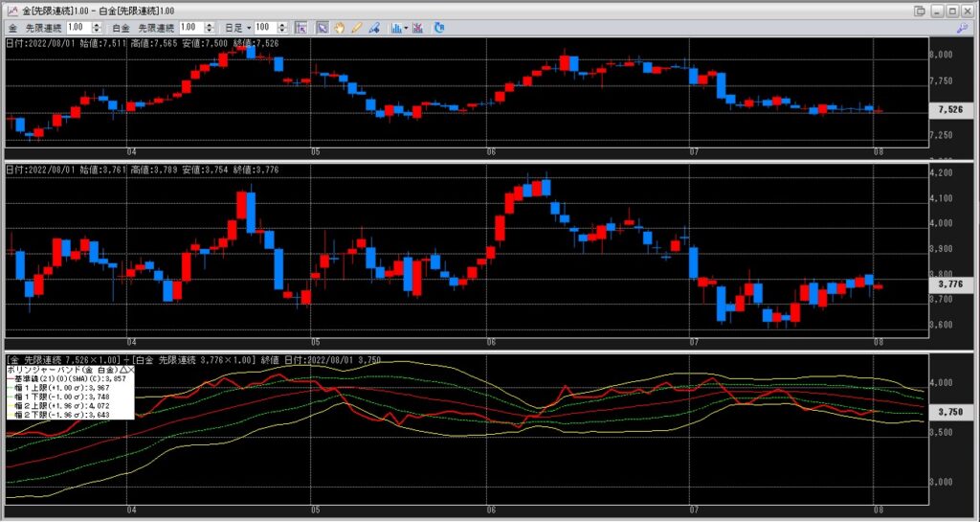The height and width of the screenshot is (522, 980).
Task: Click the restore-window cascade icon in title bar
Action: pos(920,10)
